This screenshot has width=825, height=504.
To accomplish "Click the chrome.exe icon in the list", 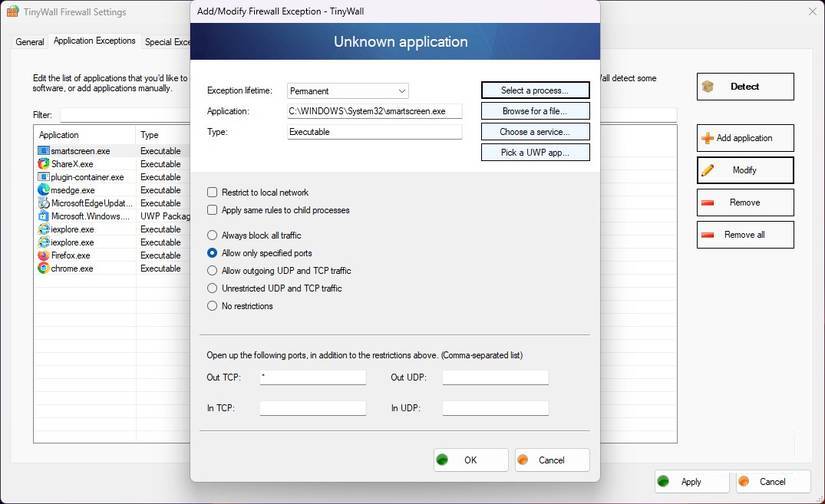I will (43, 268).
